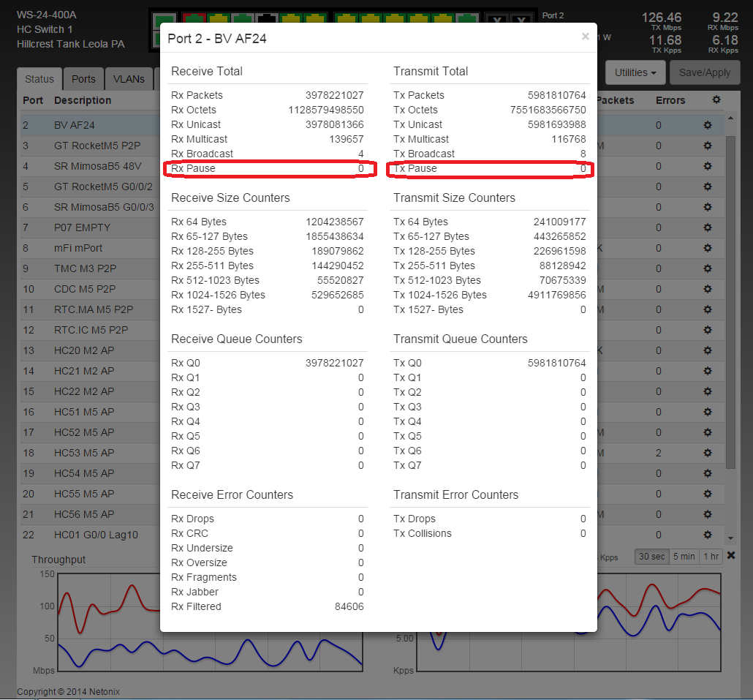Viewport: 753px width, 700px height.
Task: Close the throughput graph panel
Action: 731,557
